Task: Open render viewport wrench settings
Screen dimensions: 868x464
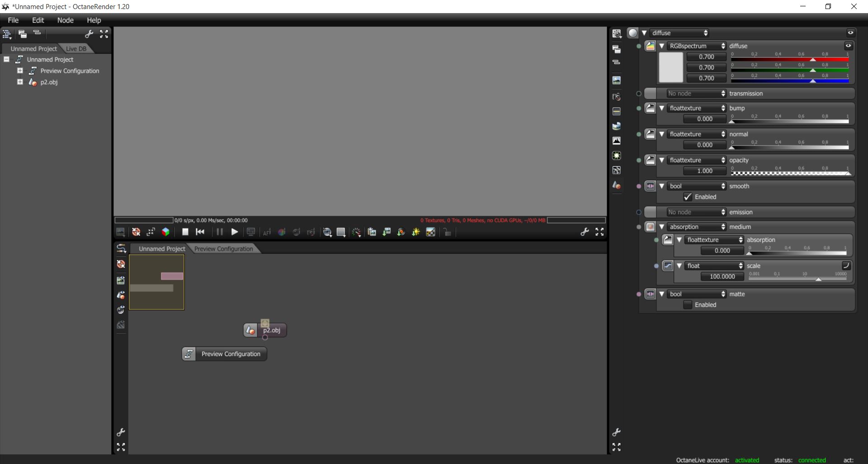Action: [x=585, y=232]
